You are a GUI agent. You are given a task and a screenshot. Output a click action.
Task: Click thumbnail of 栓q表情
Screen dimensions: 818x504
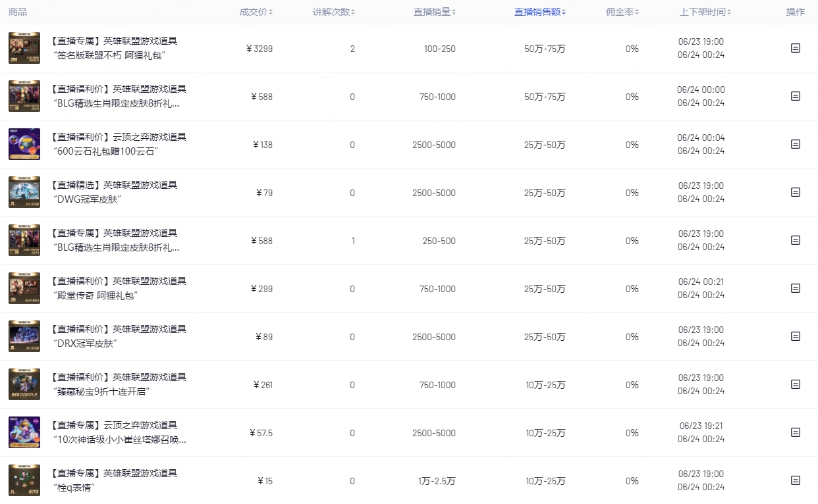click(x=24, y=480)
